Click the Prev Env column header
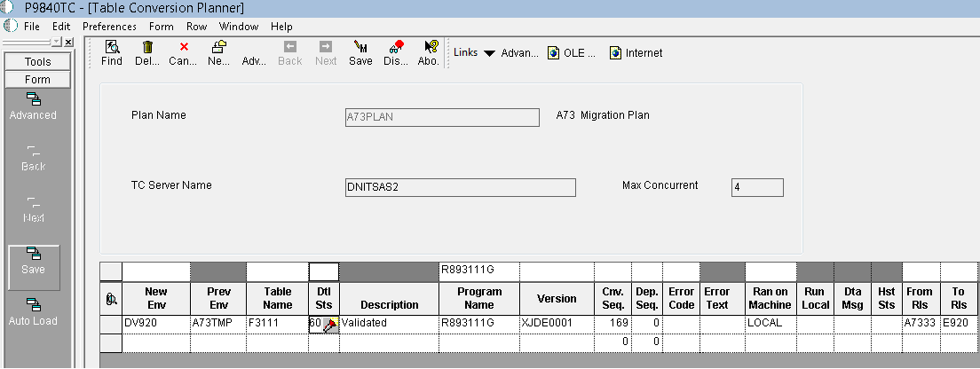Image resolution: width=980 pixels, height=369 pixels. click(218, 298)
